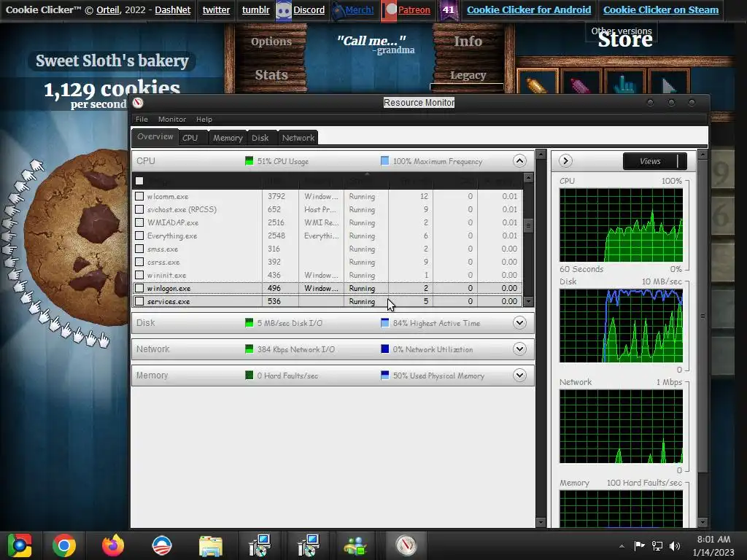Click the Discord icon in the top bar
This screenshot has width=747, height=560.
(284, 10)
